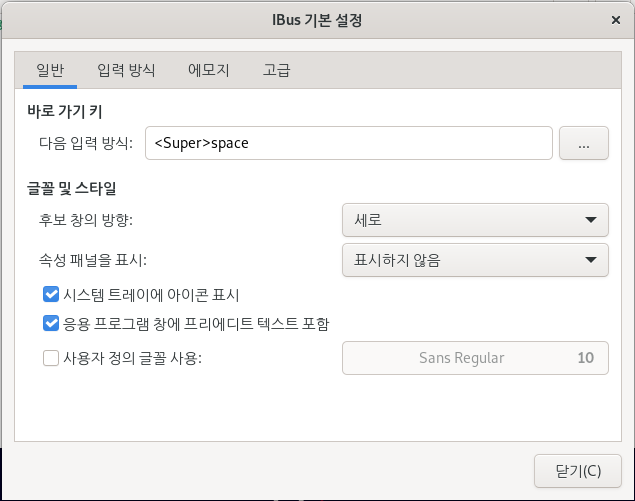The height and width of the screenshot is (501, 635).
Task: Switch to the 고급 tab
Action: tap(276, 70)
